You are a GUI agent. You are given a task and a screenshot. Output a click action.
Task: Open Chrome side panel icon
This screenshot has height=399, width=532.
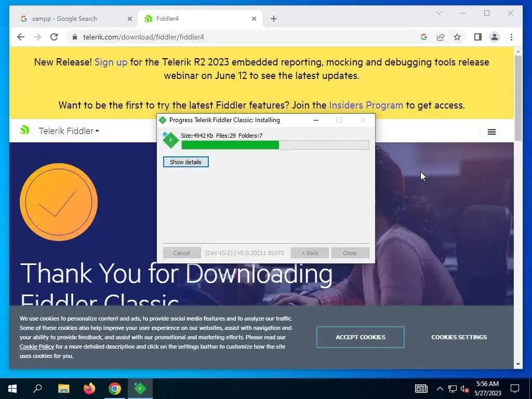point(478,37)
